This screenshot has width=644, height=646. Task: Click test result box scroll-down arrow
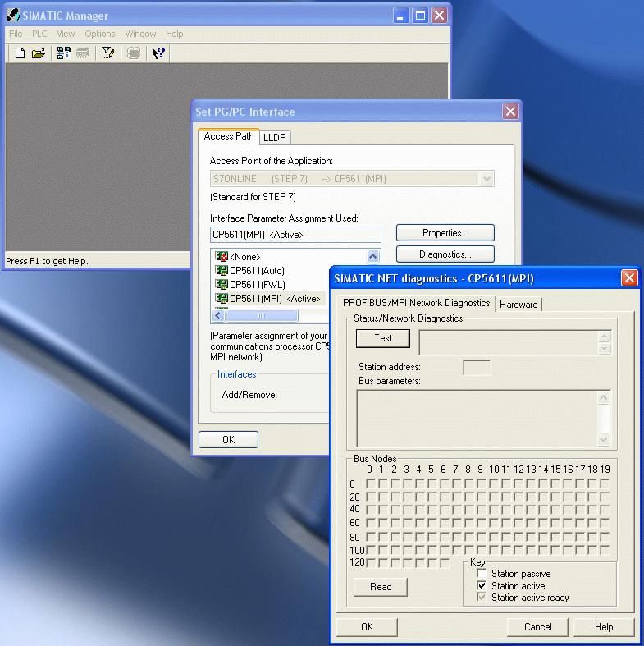point(604,349)
